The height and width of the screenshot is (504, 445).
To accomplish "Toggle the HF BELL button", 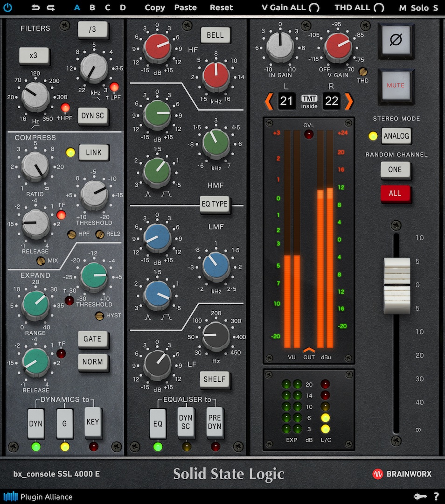I will click(x=215, y=35).
